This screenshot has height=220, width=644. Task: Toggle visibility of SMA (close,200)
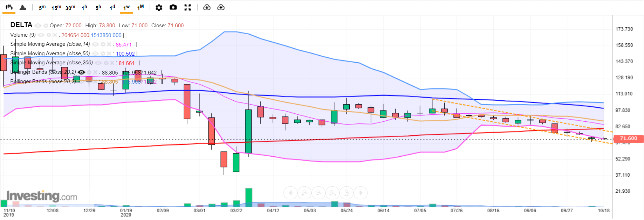coord(98,63)
